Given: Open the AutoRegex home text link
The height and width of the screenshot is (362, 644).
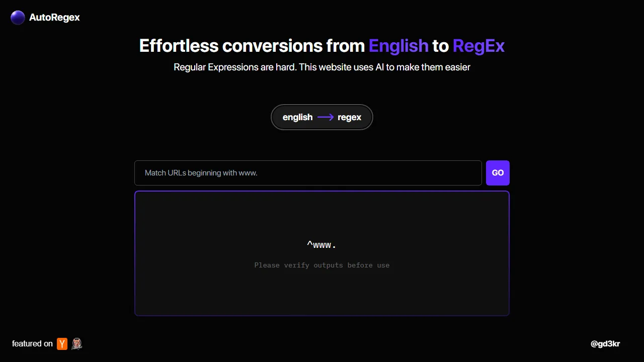Looking at the screenshot, I should 54,18.
